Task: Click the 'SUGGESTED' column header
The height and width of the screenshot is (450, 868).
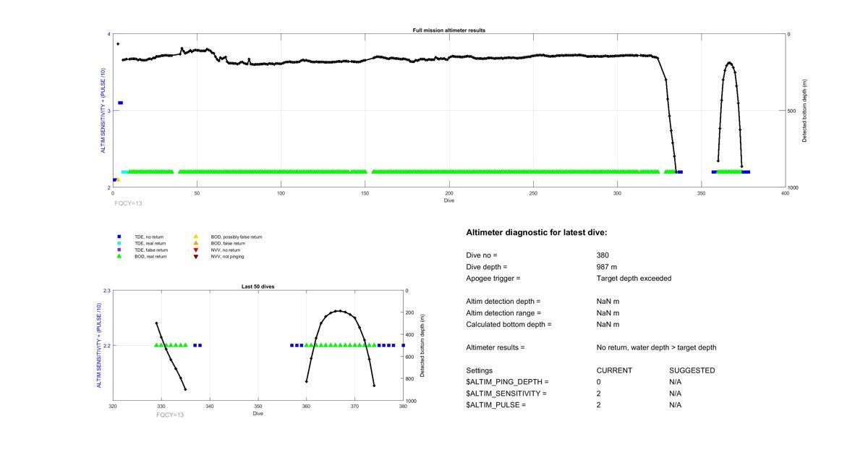Action: (x=692, y=370)
